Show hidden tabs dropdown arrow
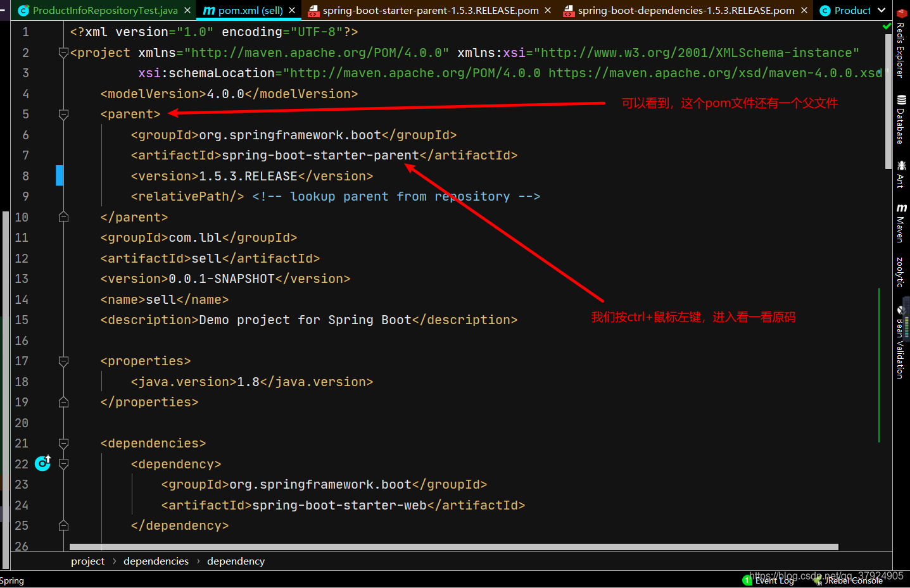Image resolution: width=910 pixels, height=588 pixels. pyautogui.click(x=882, y=11)
